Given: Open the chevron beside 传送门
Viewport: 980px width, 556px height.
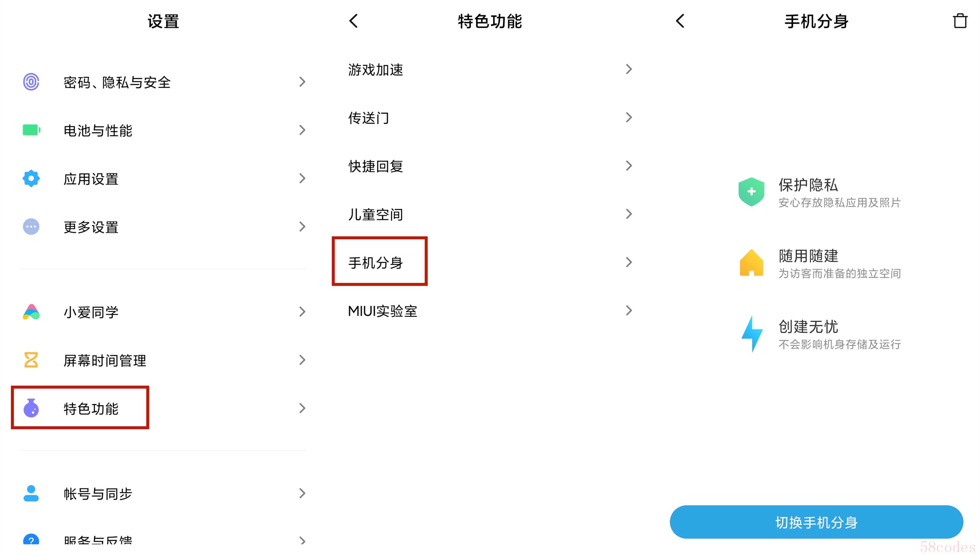Looking at the screenshot, I should (629, 118).
